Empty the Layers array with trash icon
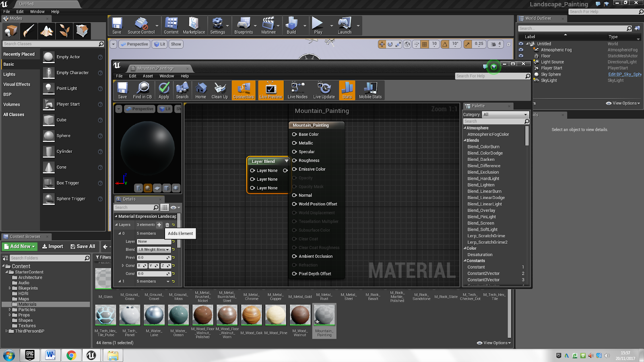Viewport: 644px width, 362px height. [167, 225]
